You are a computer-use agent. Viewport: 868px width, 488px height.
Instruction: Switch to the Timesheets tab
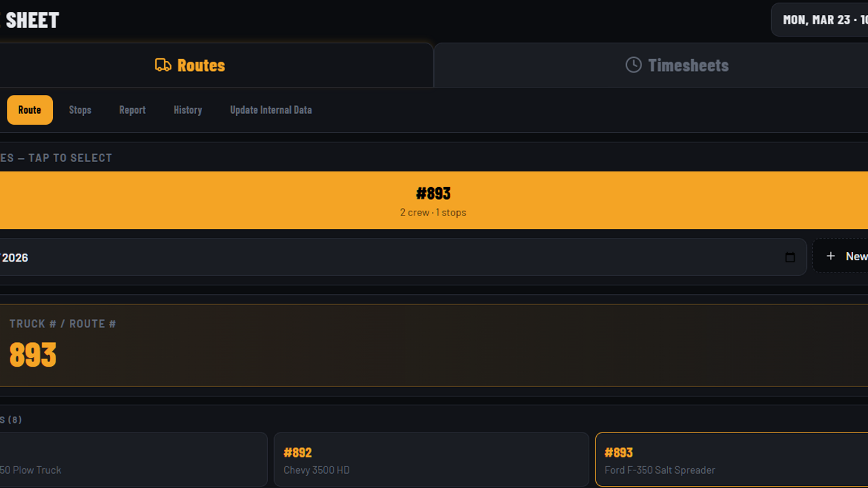(651, 65)
